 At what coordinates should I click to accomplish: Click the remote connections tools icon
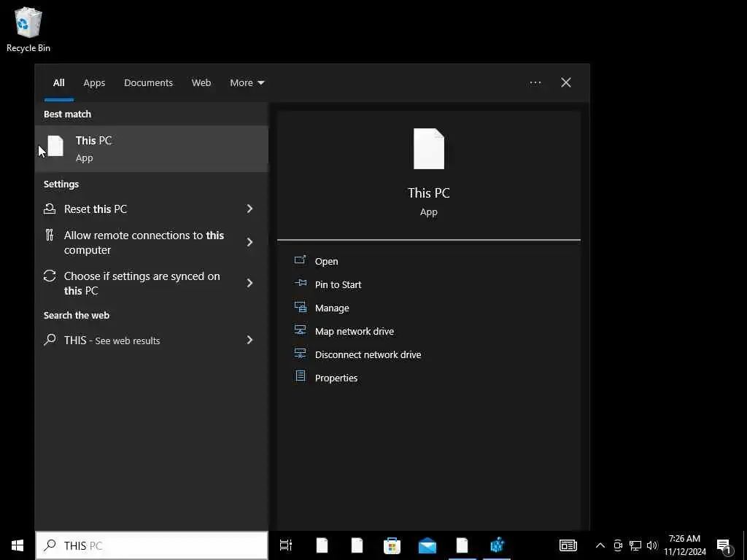click(50, 235)
